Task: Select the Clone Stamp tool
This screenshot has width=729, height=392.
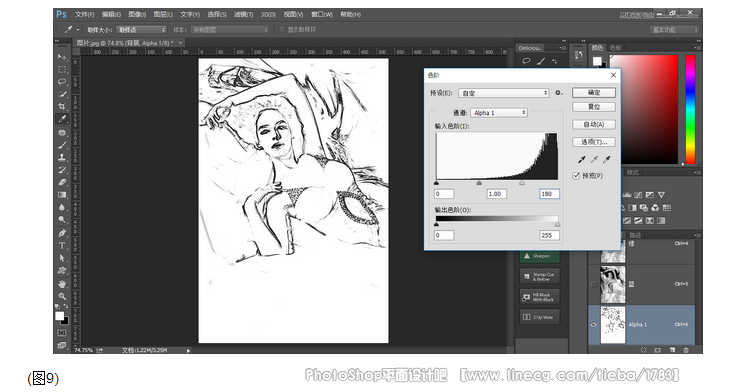Action: tap(62, 157)
